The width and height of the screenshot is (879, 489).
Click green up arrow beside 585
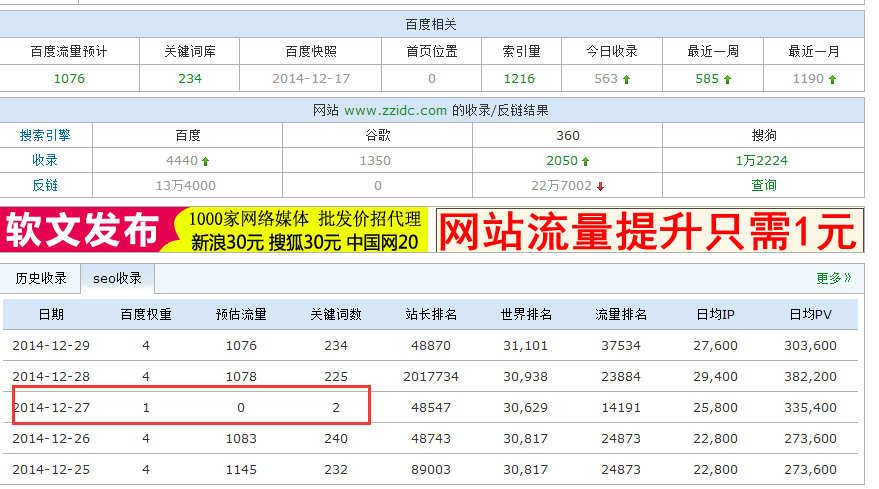[x=728, y=79]
